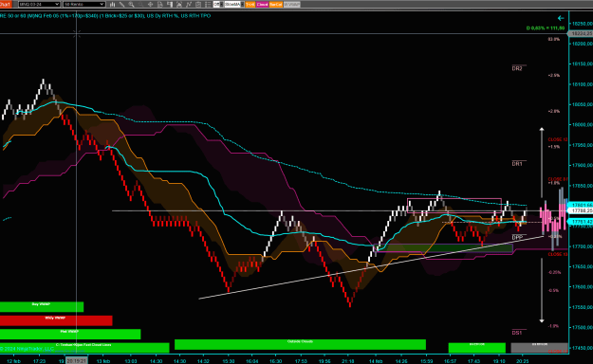
Task: Click the gray status bar at bottom right
Action: tap(539, 348)
